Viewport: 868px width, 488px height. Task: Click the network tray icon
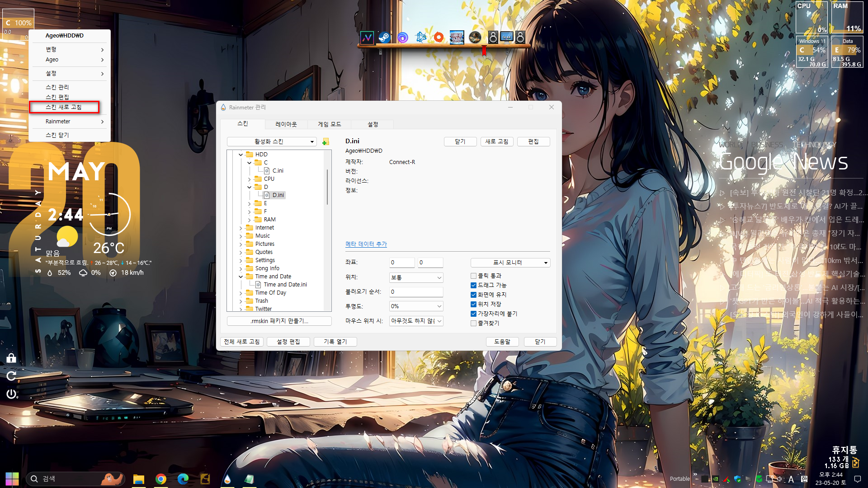[769, 479]
